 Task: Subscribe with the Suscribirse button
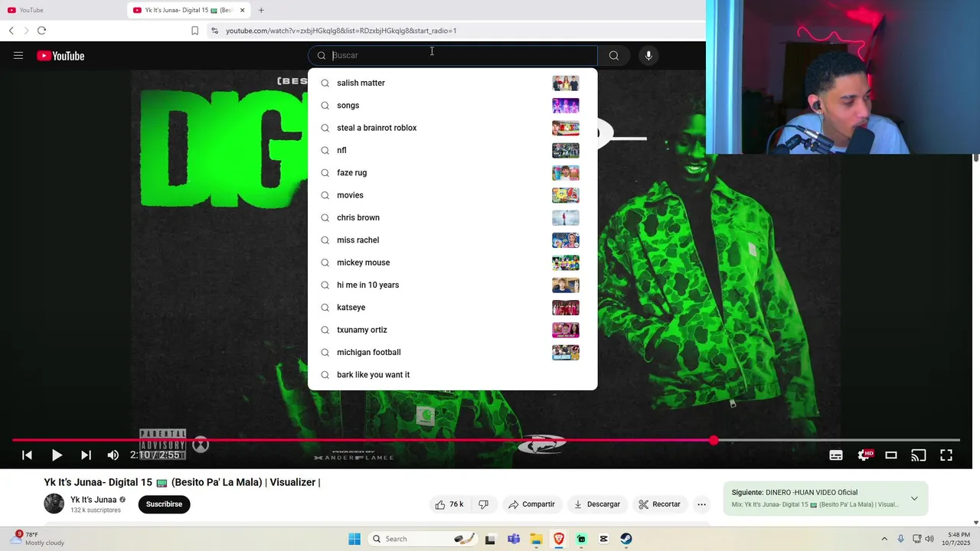(164, 504)
